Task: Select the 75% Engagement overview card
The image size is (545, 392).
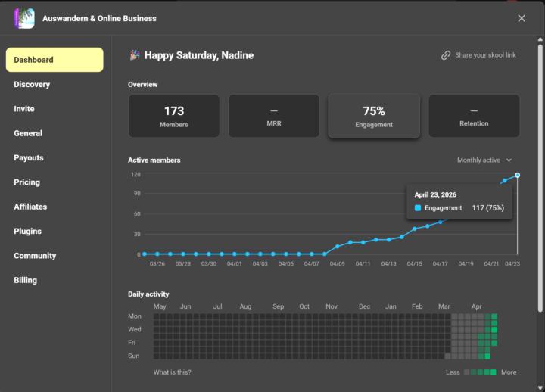Action: tap(374, 116)
